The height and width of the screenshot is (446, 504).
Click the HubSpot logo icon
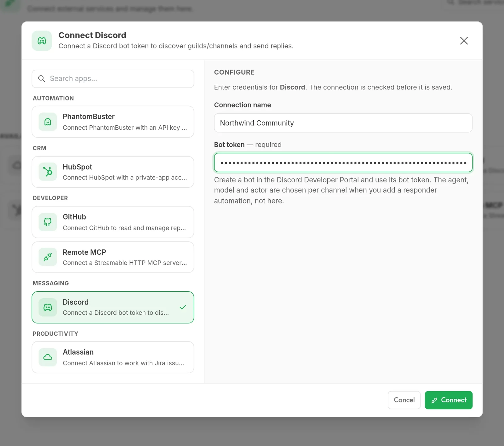coord(48,172)
